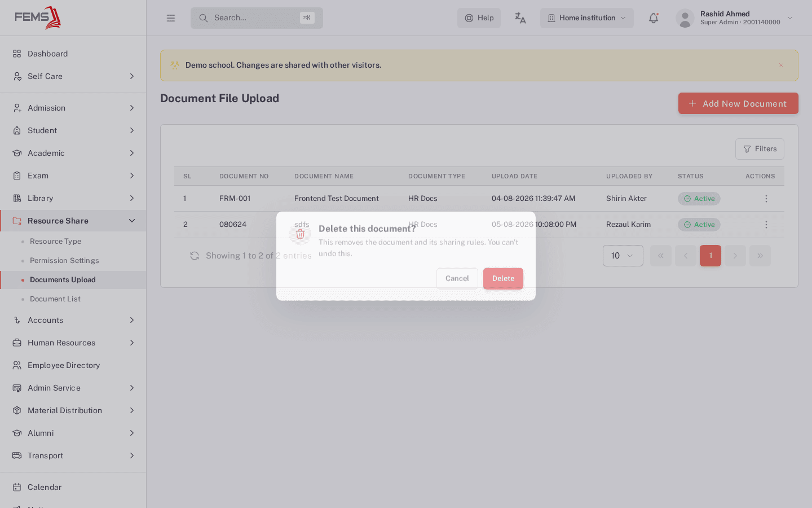
Task: Open the notifications bell
Action: tap(654, 18)
